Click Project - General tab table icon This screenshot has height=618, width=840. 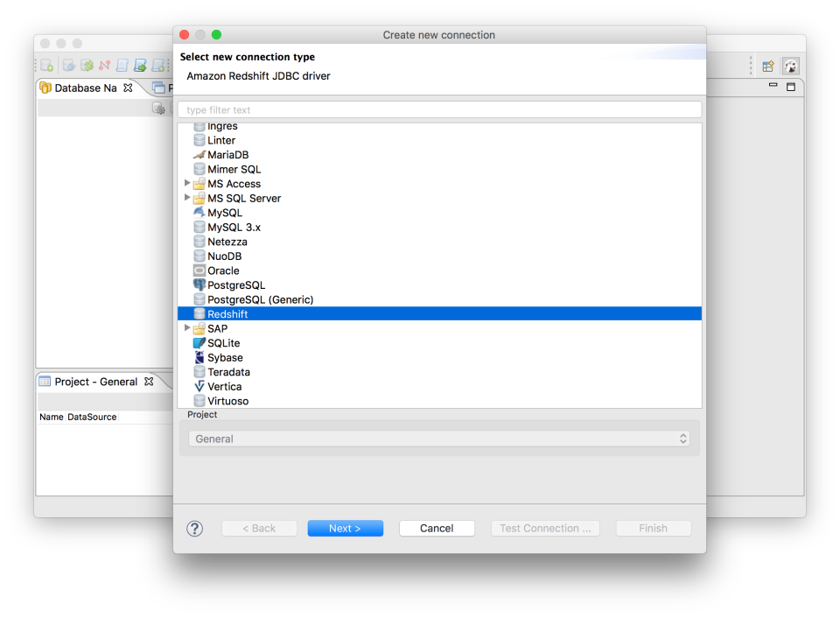coord(45,382)
